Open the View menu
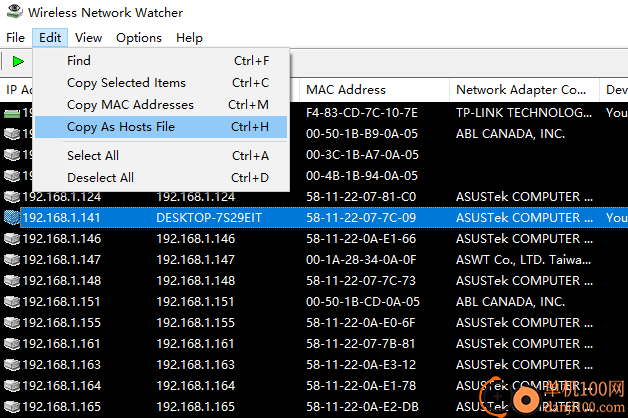 click(x=89, y=38)
